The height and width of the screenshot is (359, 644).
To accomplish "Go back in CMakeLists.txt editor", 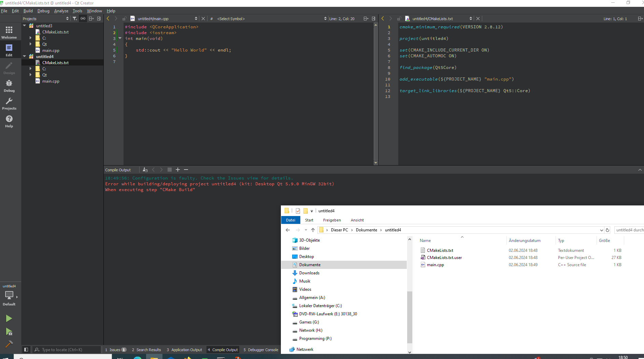I will coord(383,19).
